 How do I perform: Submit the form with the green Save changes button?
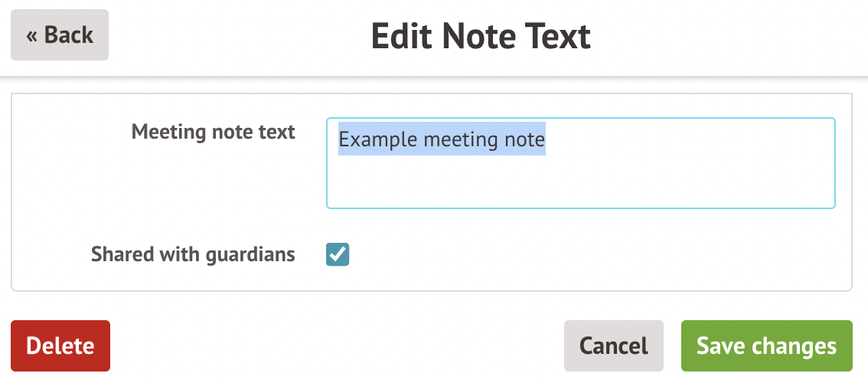766,345
